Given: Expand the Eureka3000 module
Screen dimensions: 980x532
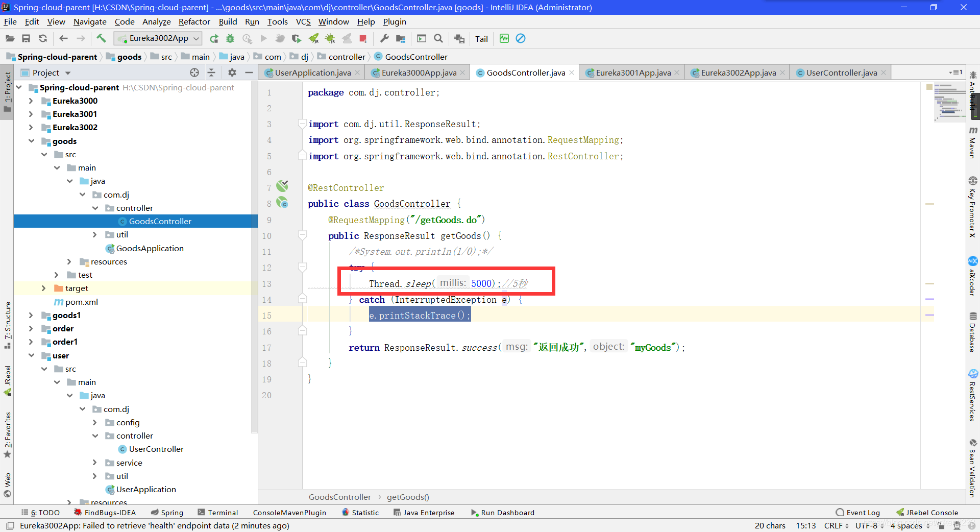Looking at the screenshot, I should tap(31, 101).
